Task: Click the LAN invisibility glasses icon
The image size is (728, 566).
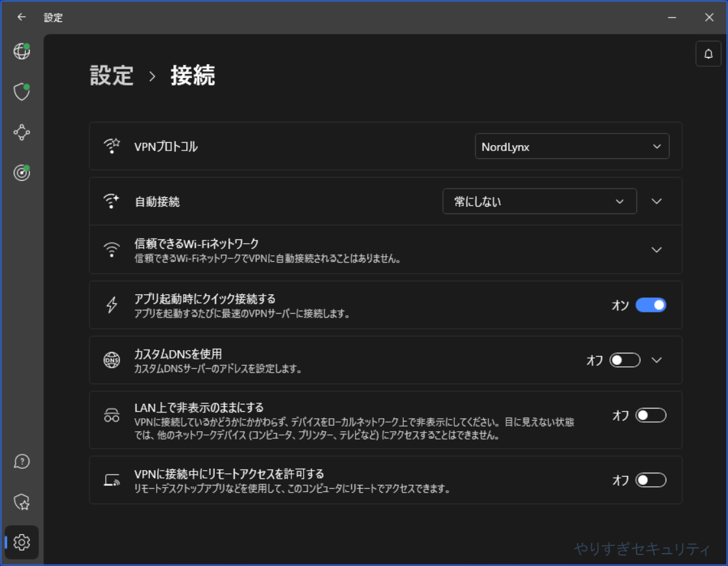Action: coord(112,415)
